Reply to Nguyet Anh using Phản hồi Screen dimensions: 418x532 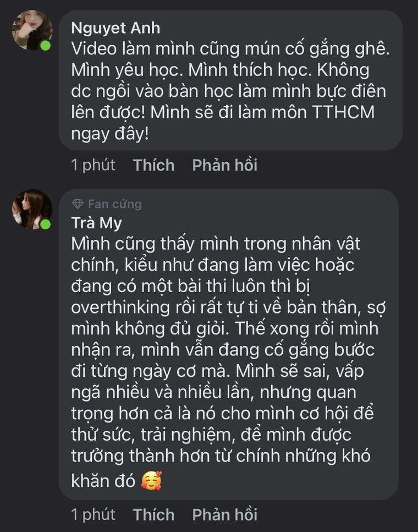224,165
